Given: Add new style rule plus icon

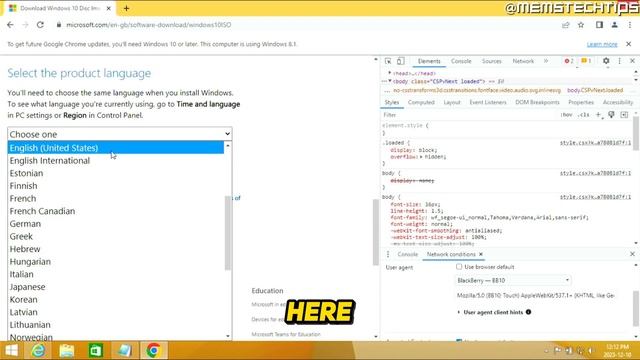Looking at the screenshot, I should point(598,115).
